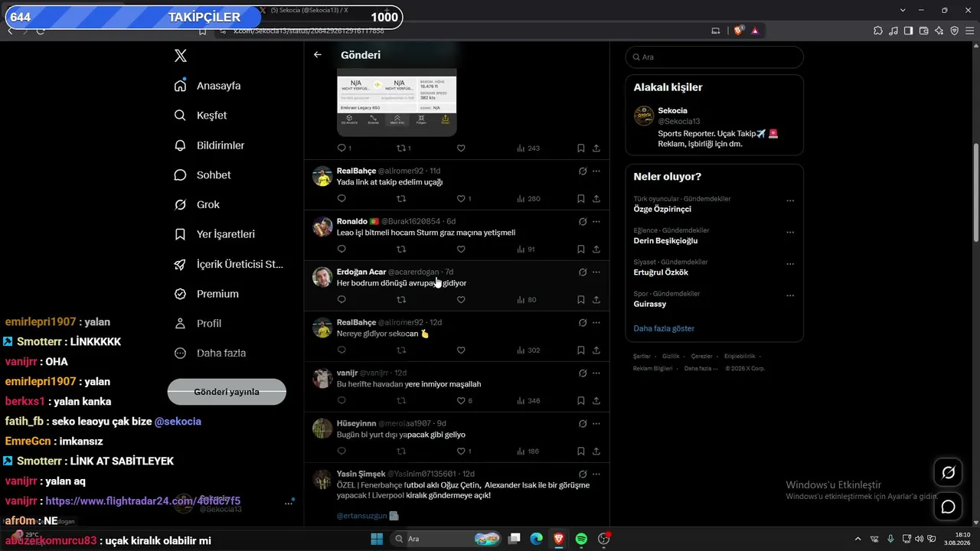Open the browser extensions puzzle icon
The width and height of the screenshot is (980, 551).
point(878,31)
